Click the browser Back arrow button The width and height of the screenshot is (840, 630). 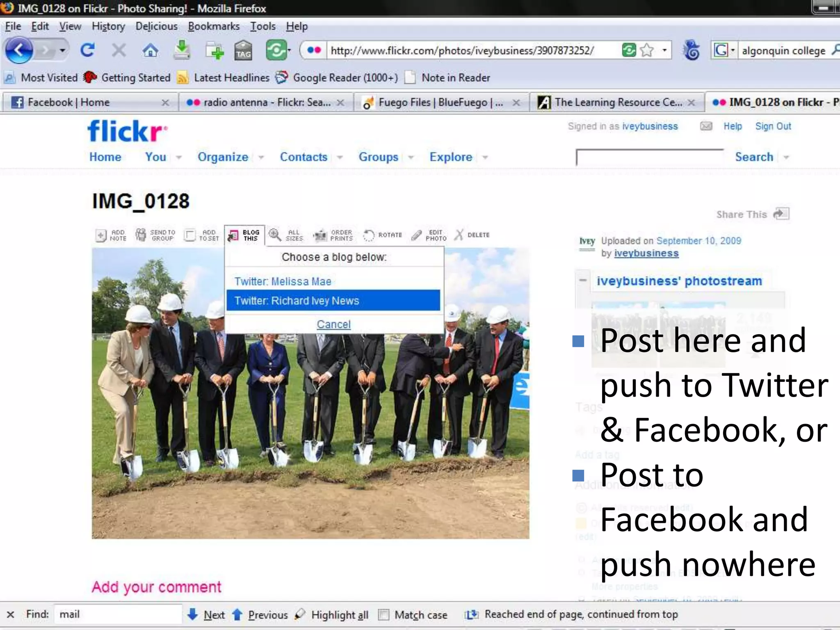tap(18, 50)
